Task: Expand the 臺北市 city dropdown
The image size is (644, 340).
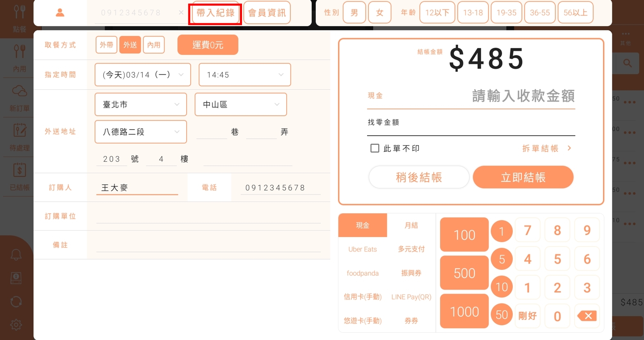Action: [141, 105]
